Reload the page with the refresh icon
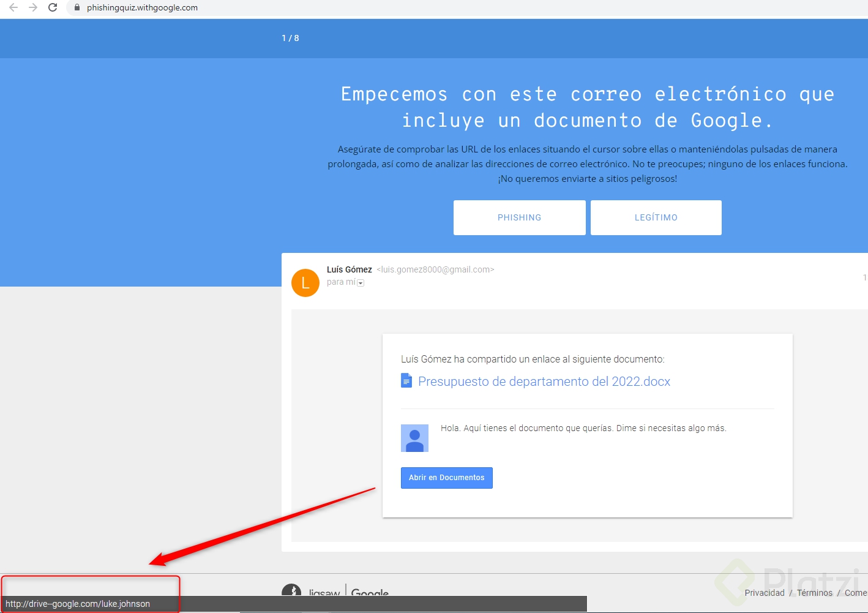868x613 pixels. point(53,7)
